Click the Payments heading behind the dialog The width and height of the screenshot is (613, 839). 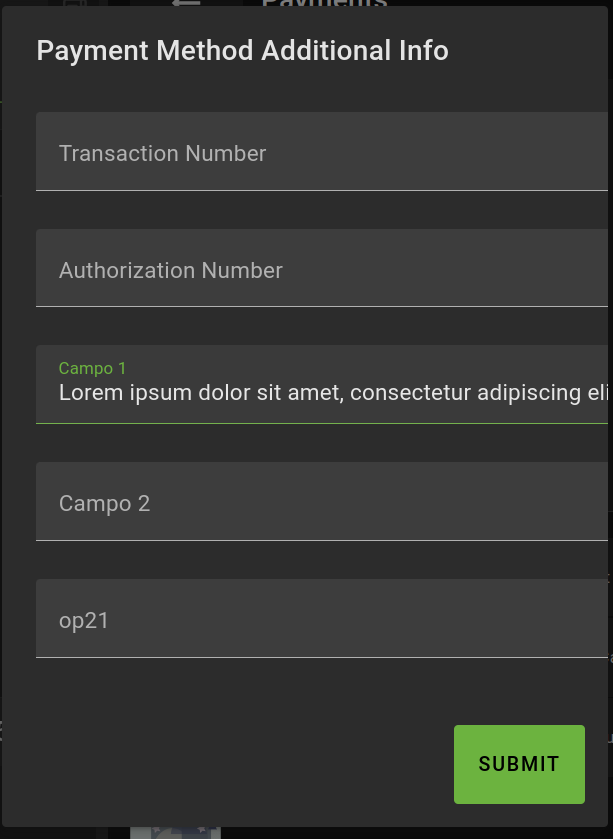point(324,4)
